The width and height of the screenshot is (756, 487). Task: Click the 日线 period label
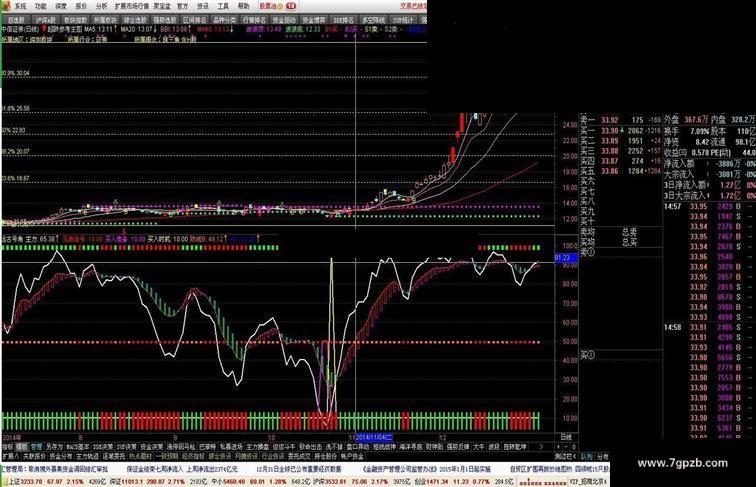(566, 437)
